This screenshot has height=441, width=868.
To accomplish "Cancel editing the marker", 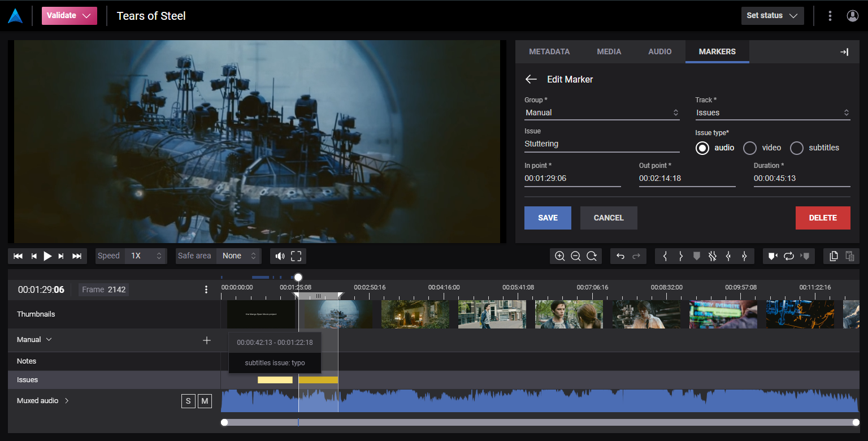I will click(x=609, y=218).
